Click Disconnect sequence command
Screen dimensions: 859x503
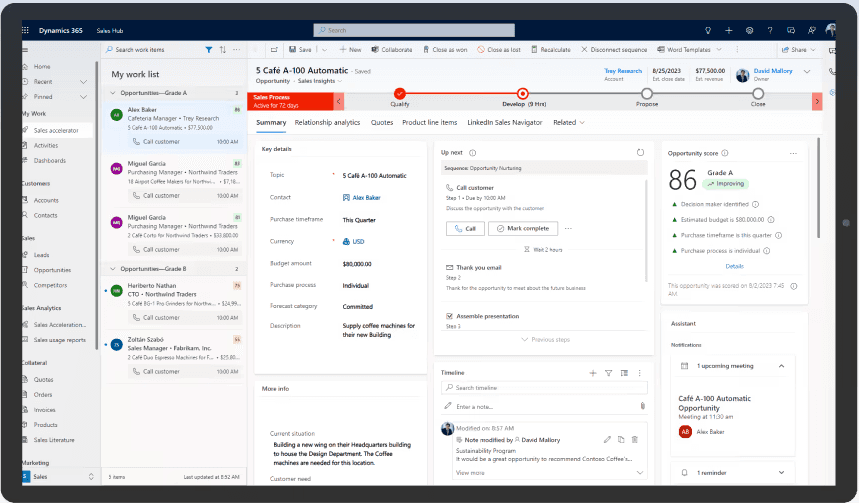(x=614, y=50)
